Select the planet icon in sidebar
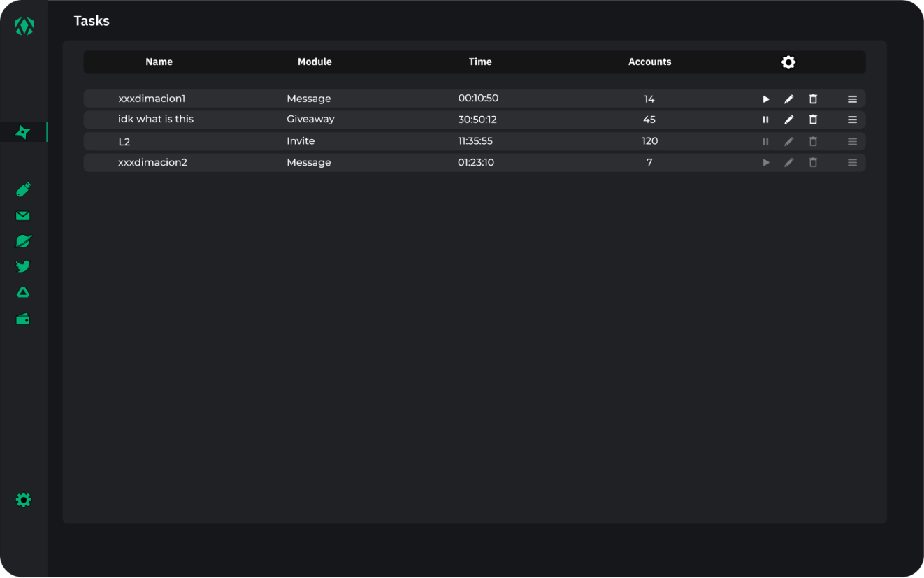 tap(23, 241)
